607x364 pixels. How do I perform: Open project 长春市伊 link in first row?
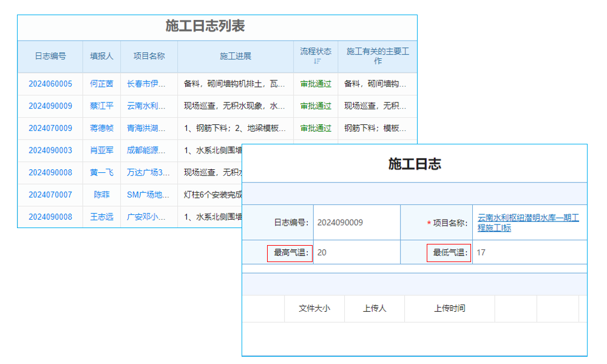pos(148,84)
